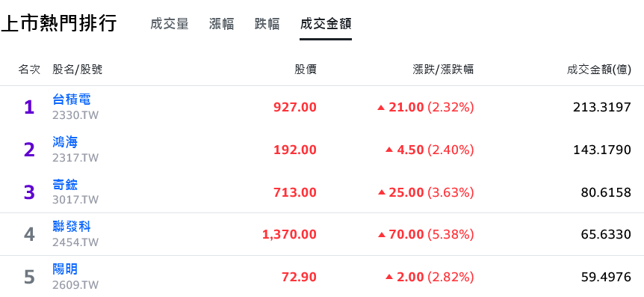Switch to the 跌幅 tab
Viewport: 644px width, 297px height.
267,24
